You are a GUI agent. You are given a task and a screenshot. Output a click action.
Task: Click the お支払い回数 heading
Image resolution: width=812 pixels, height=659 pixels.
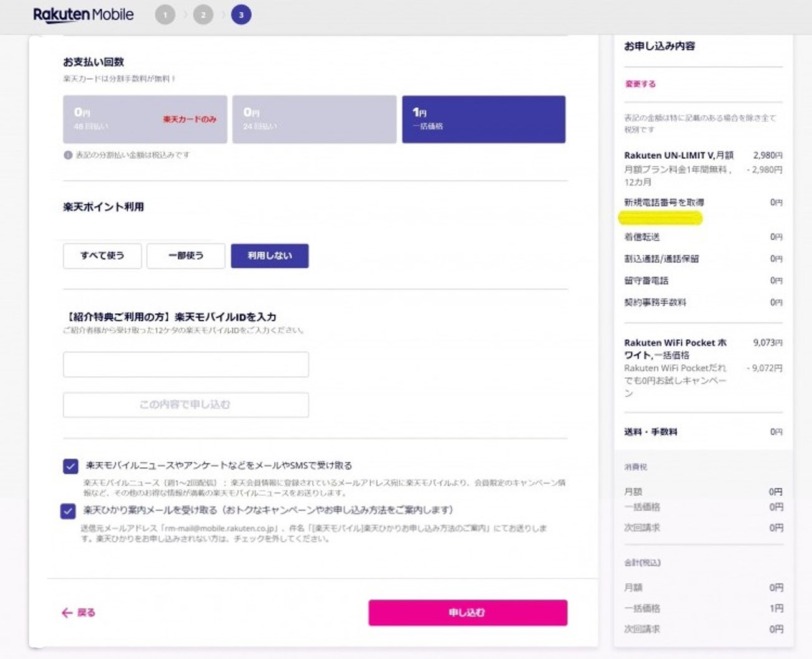tap(94, 62)
